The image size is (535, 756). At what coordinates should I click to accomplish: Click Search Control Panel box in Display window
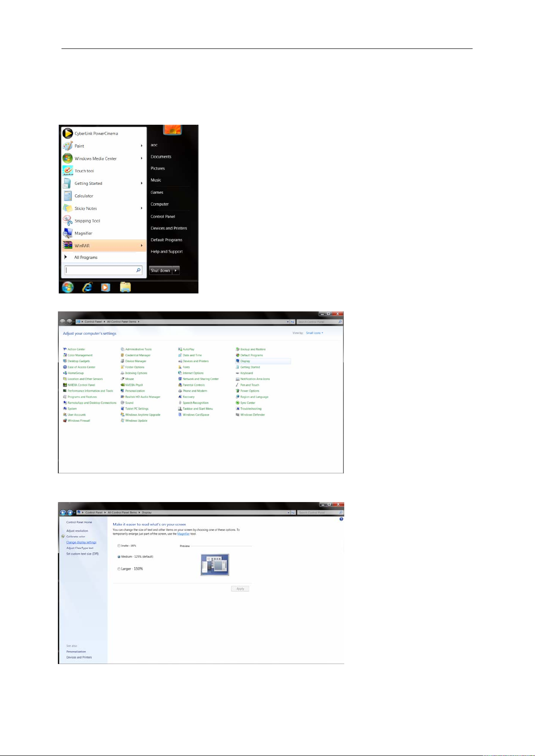320,512
